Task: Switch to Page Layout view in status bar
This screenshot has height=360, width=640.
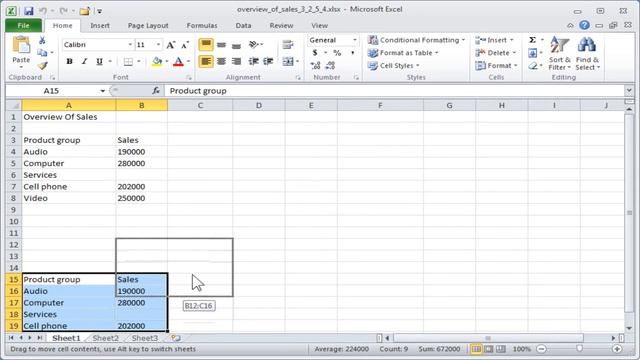Action: point(489,349)
